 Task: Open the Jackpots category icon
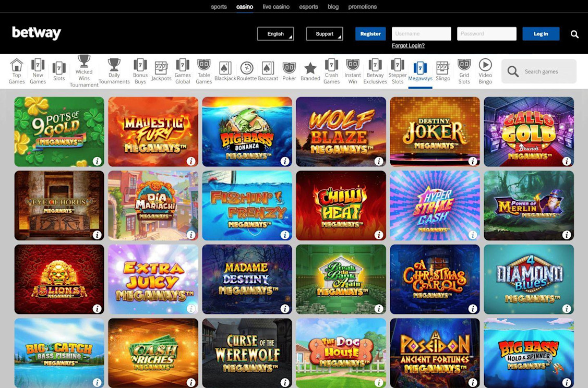(161, 68)
